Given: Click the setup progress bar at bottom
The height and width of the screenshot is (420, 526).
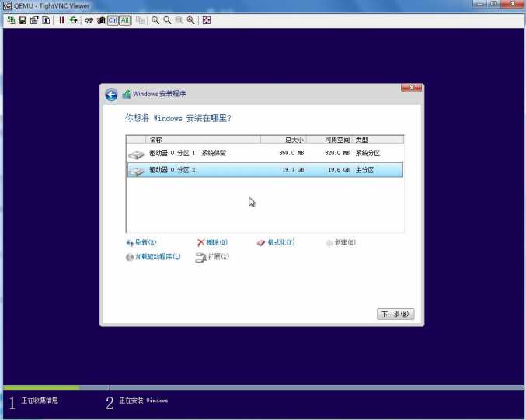Looking at the screenshot, I should 263,388.
